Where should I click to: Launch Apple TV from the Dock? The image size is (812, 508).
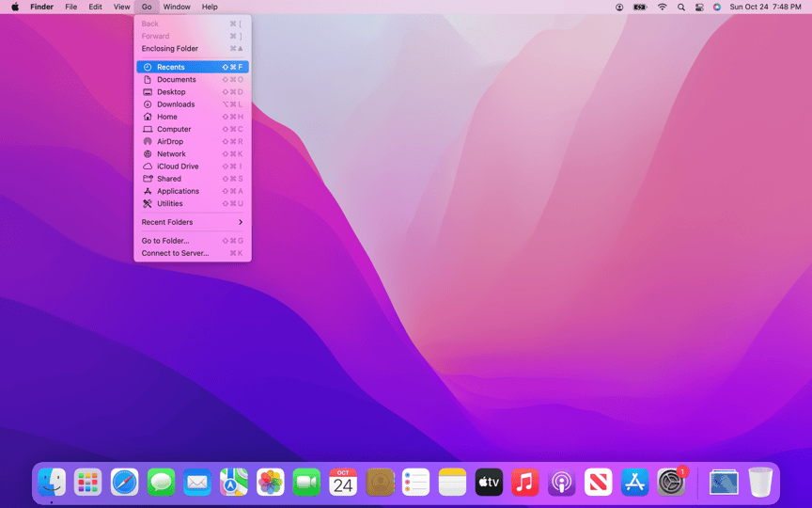(489, 483)
